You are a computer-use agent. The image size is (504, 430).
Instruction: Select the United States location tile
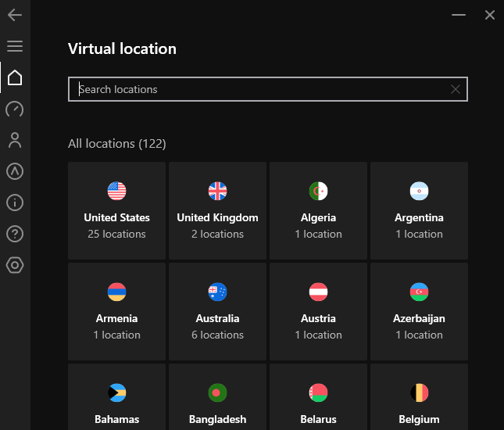[116, 210]
